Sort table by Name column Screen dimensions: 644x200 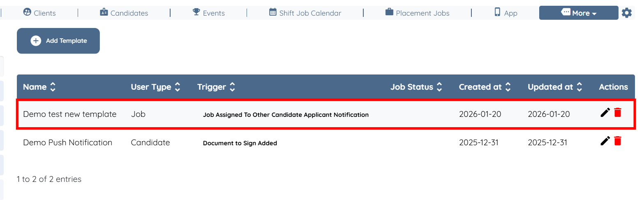tap(53, 87)
